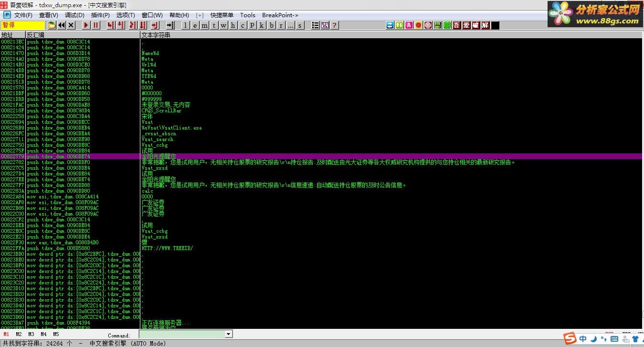Open Executable modules with 'e' button
The height and width of the screenshot is (347, 644).
(x=195, y=25)
